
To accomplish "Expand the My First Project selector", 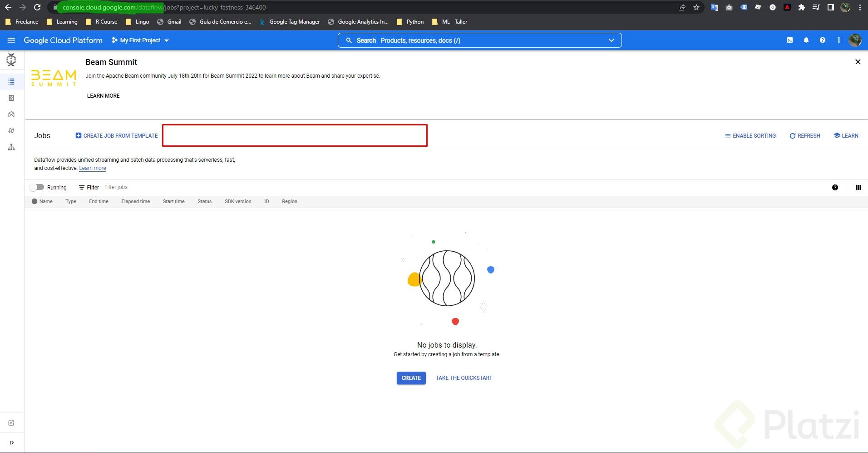I will click(x=140, y=40).
